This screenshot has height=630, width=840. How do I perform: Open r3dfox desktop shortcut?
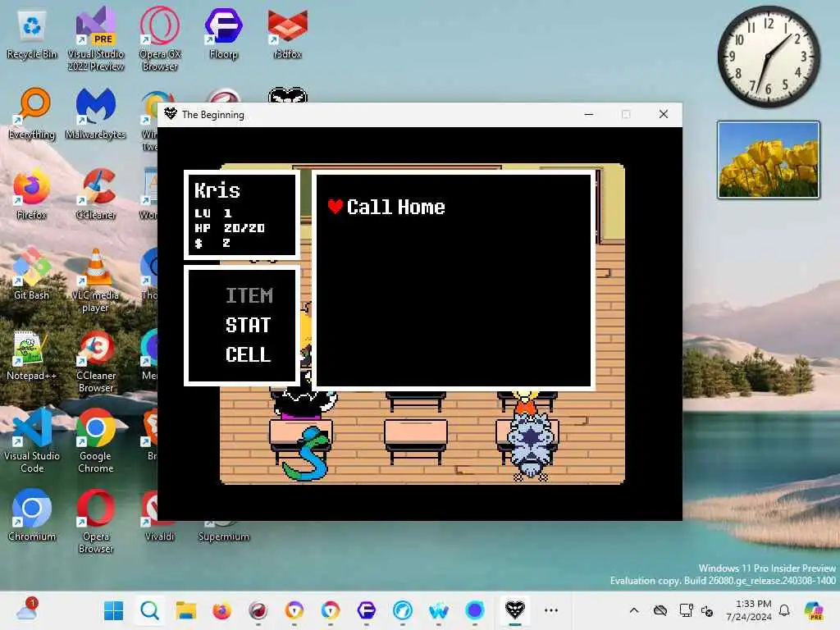point(288,33)
